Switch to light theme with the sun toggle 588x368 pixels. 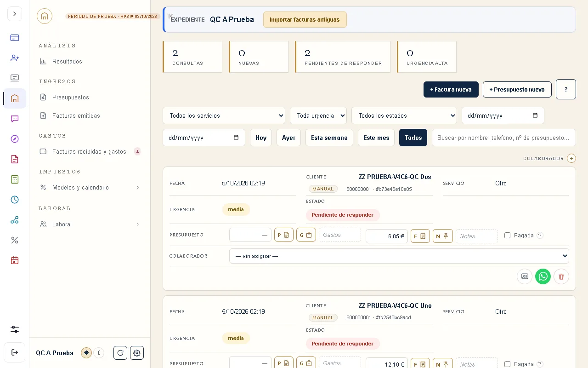(x=86, y=353)
